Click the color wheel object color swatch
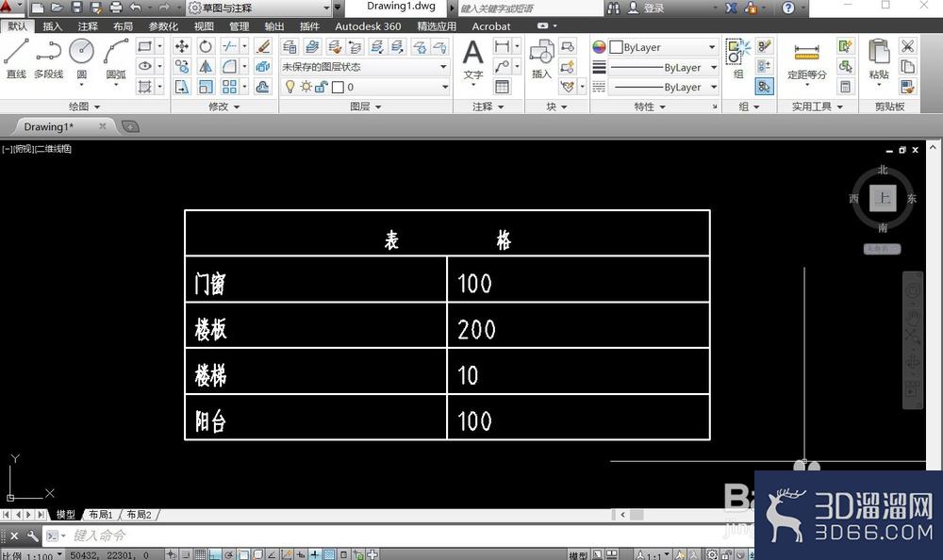 tap(599, 47)
